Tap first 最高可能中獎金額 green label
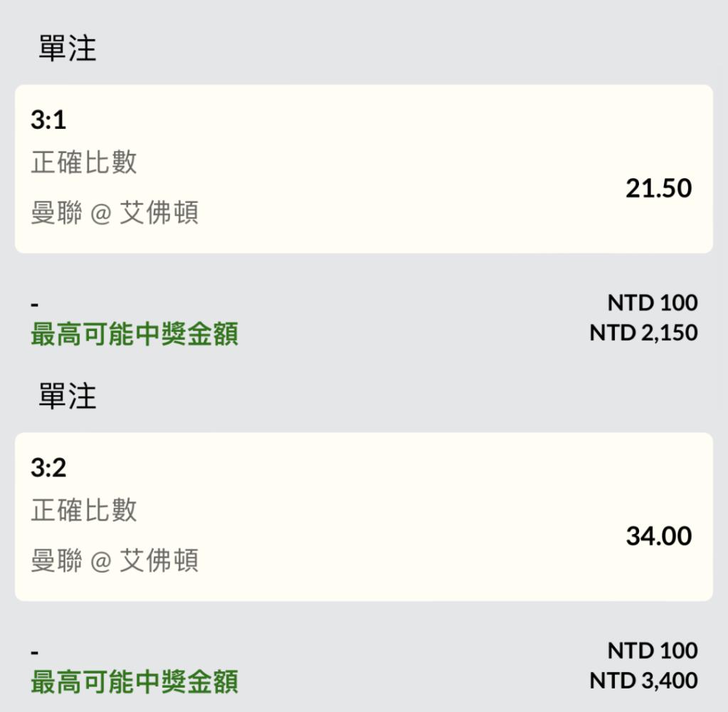 coord(134,334)
